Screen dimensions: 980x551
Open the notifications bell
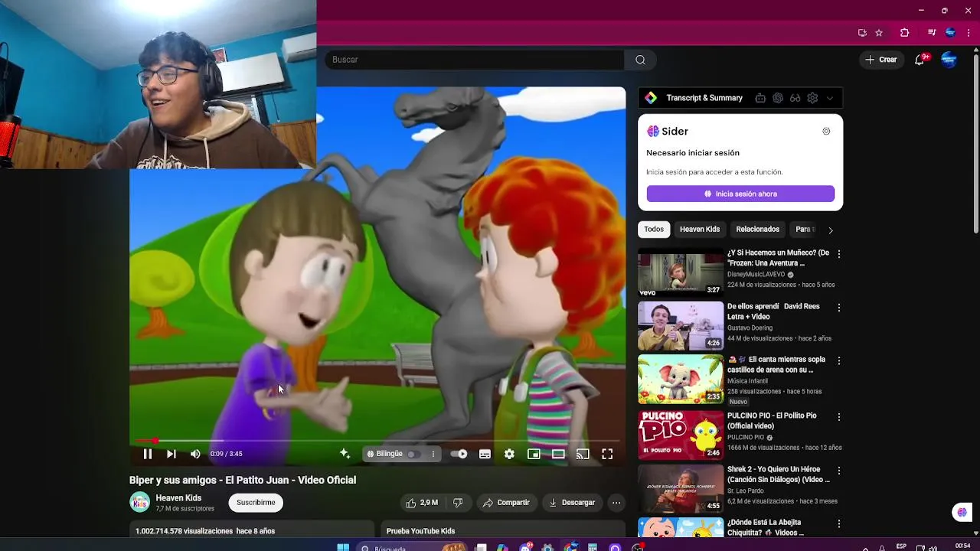coord(920,60)
